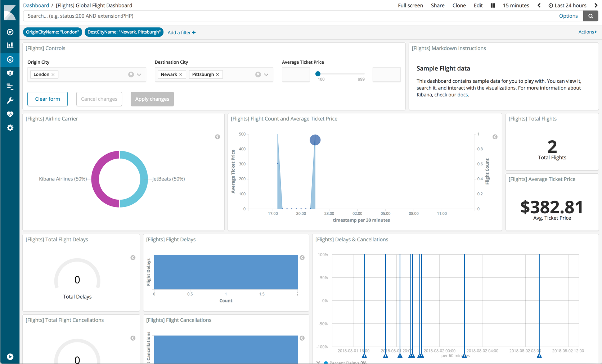Click the Average Ticket Price slider handle

318,74
